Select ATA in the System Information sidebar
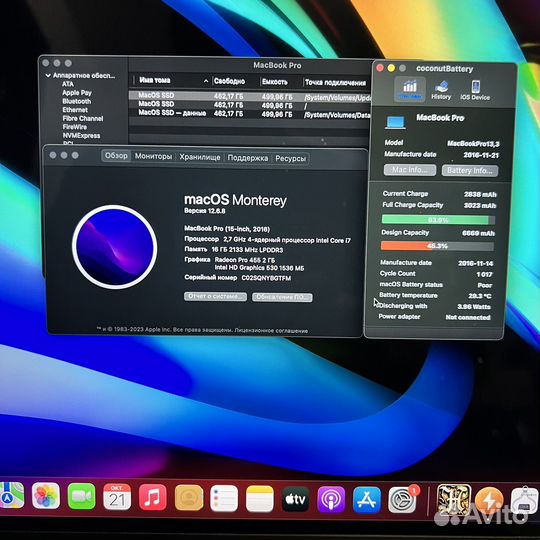The image size is (540, 540). coord(68,84)
